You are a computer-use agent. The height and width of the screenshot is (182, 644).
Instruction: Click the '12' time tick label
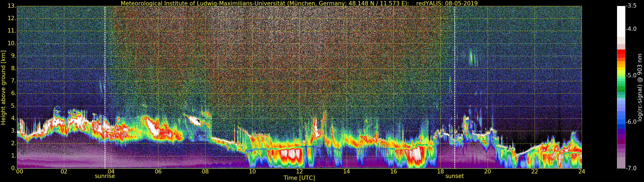pos(299,171)
